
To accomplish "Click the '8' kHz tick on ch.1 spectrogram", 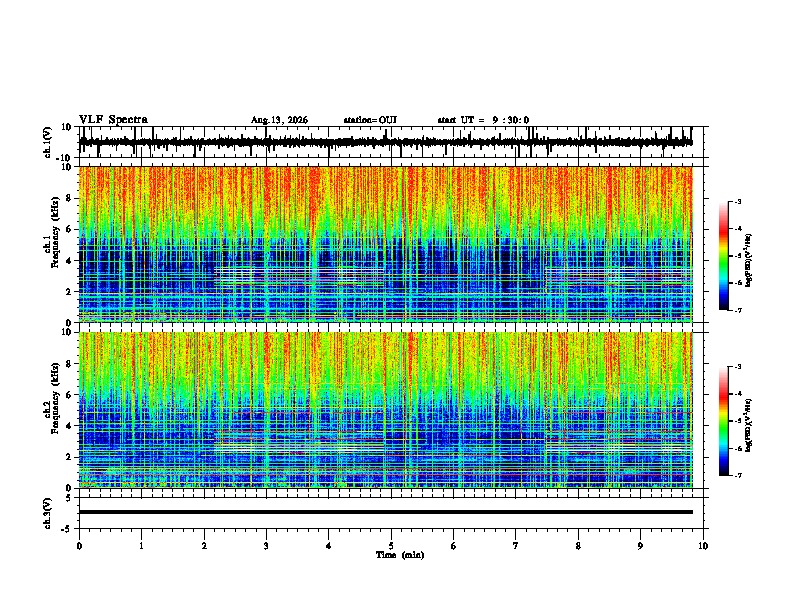I will point(69,198).
